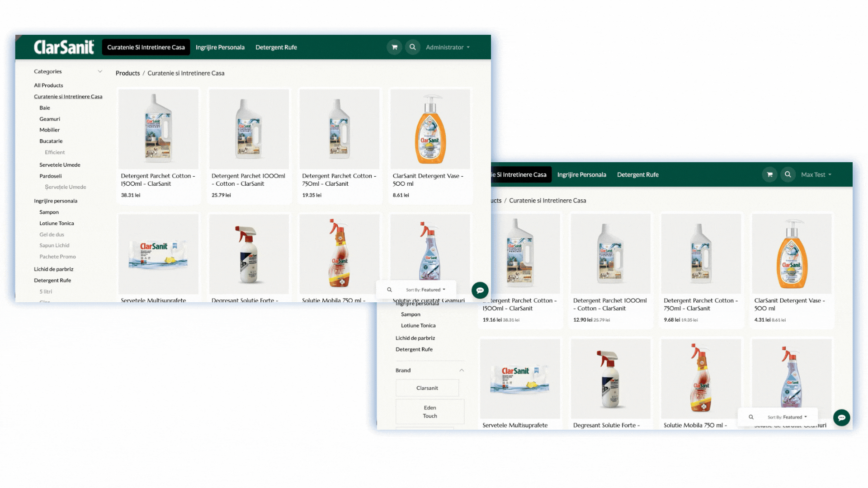The image size is (868, 488).
Task: Open Ingrijire Personala menu in the Max Test window
Action: (x=582, y=174)
